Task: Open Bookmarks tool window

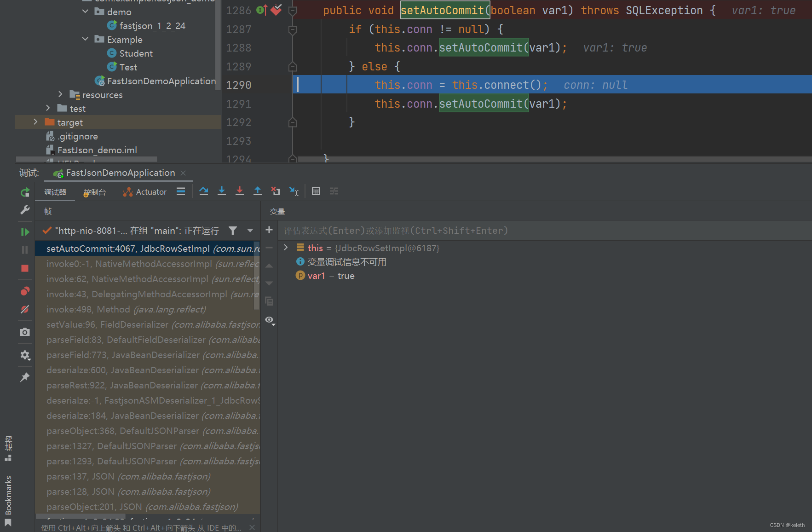Action: pos(8,501)
